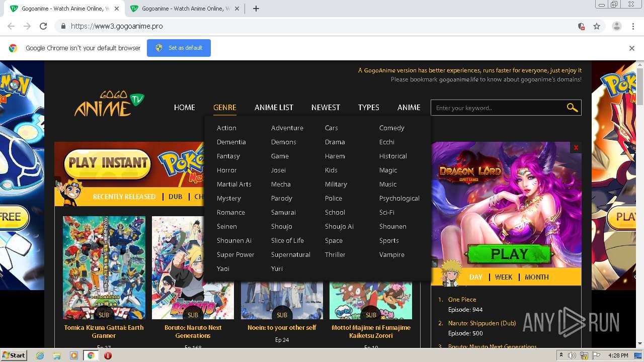Click the padlock site info icon

pos(63,26)
